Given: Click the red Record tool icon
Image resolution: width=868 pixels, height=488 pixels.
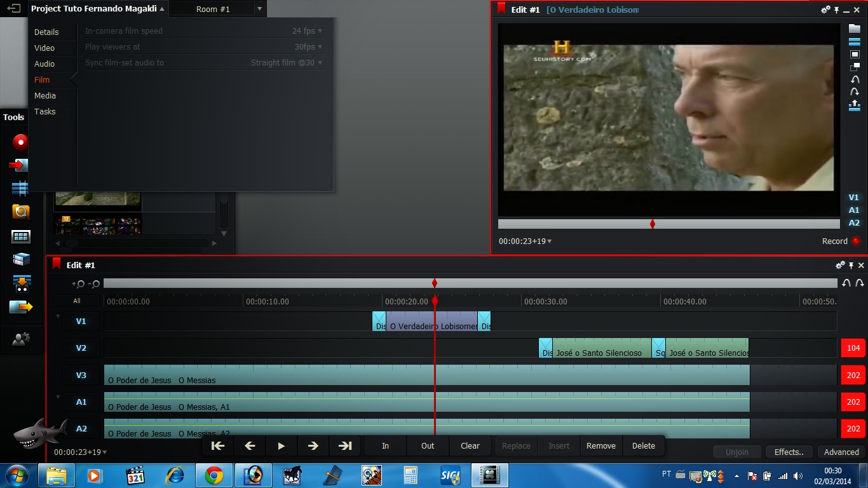Looking at the screenshot, I should [20, 142].
